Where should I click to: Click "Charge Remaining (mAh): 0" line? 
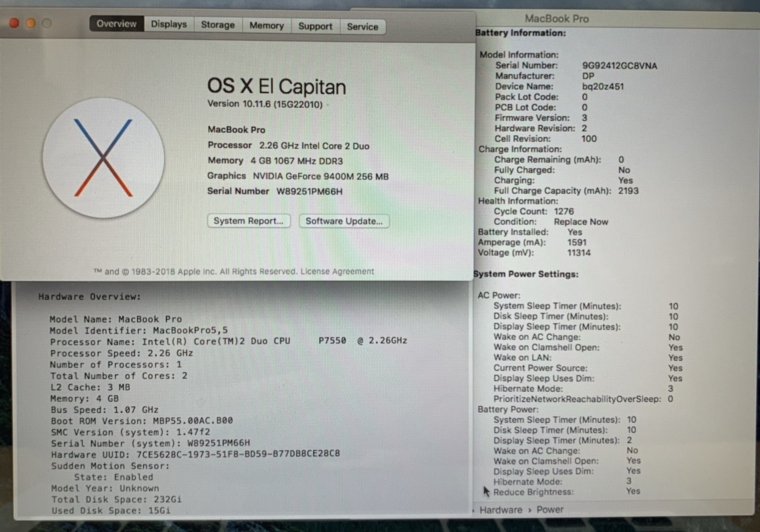[x=559, y=160]
